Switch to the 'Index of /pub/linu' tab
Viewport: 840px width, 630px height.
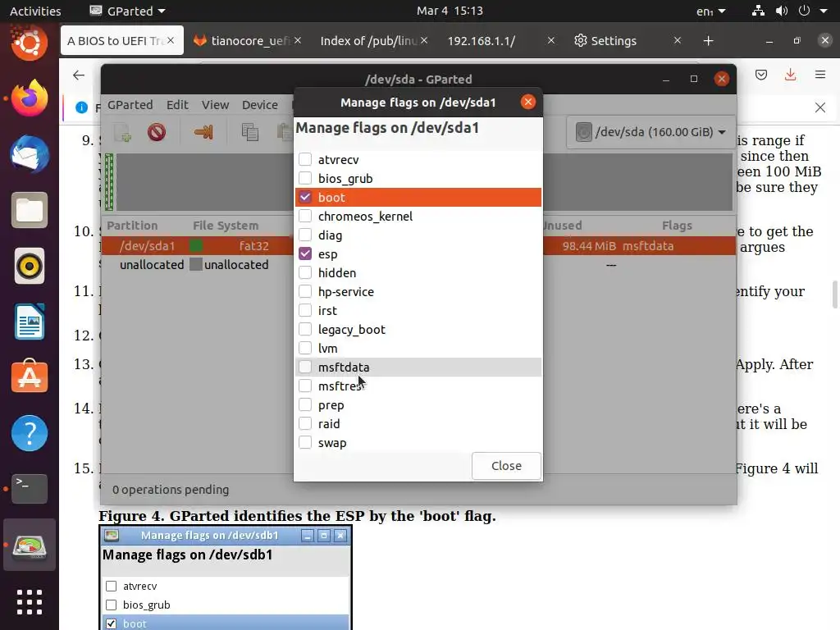tap(368, 41)
